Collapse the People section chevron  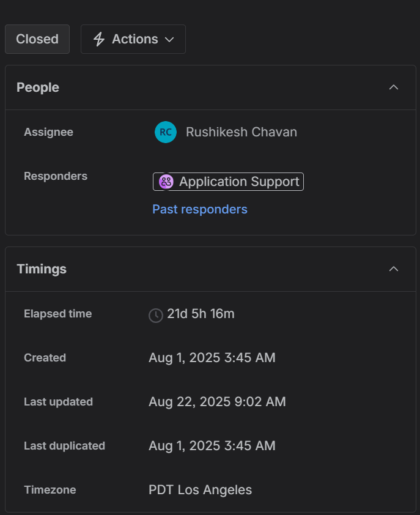point(394,87)
